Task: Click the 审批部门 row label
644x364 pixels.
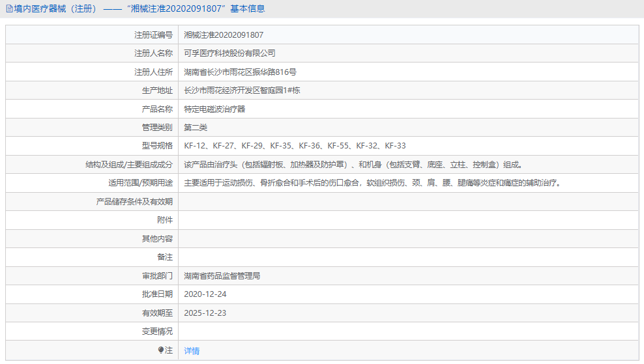Action: pos(157,276)
